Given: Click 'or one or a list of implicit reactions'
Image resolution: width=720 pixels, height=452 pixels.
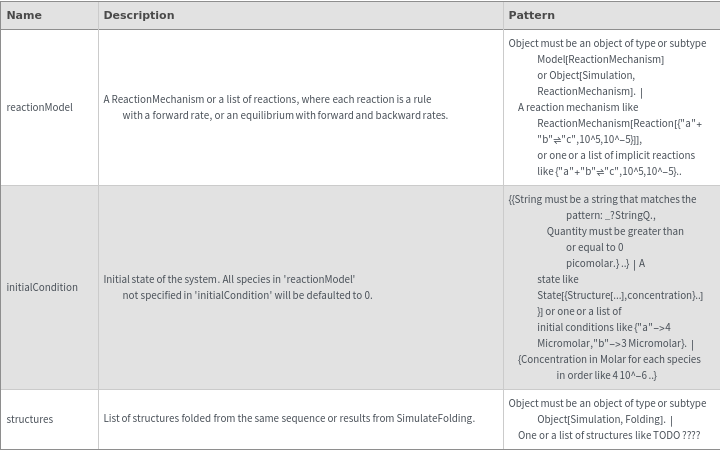Looking at the screenshot, I should pos(615,155).
